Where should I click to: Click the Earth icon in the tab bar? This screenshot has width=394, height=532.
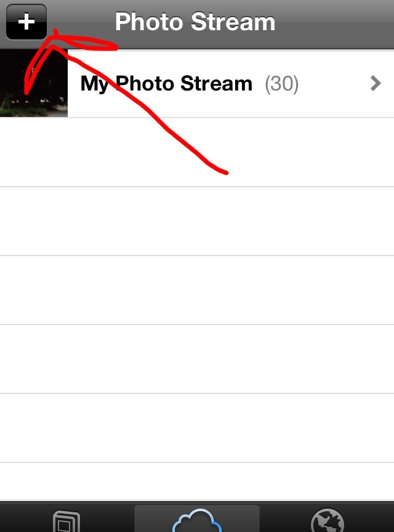(x=327, y=520)
